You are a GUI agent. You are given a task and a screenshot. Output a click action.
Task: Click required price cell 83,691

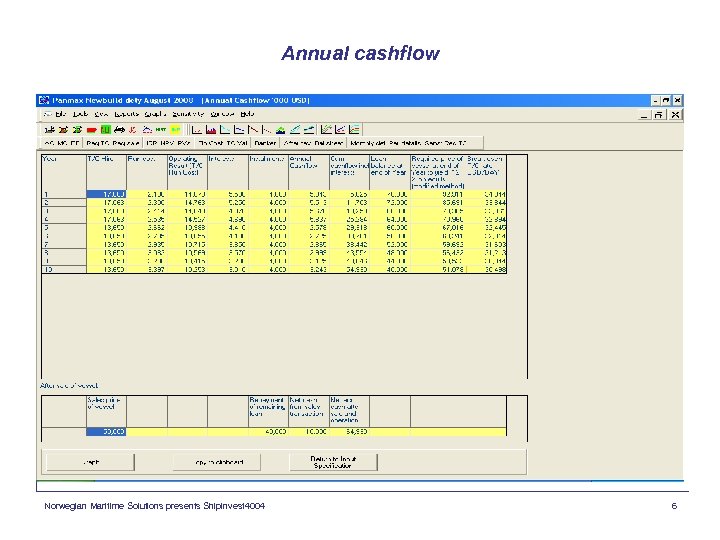point(438,202)
